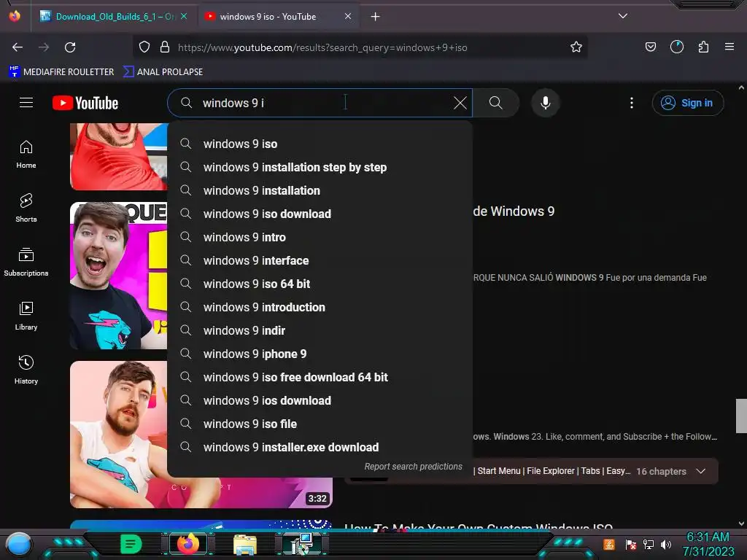Viewport: 747px width, 560px height.
Task: Select suggestion 'windows 9 indir'
Action: (320, 330)
